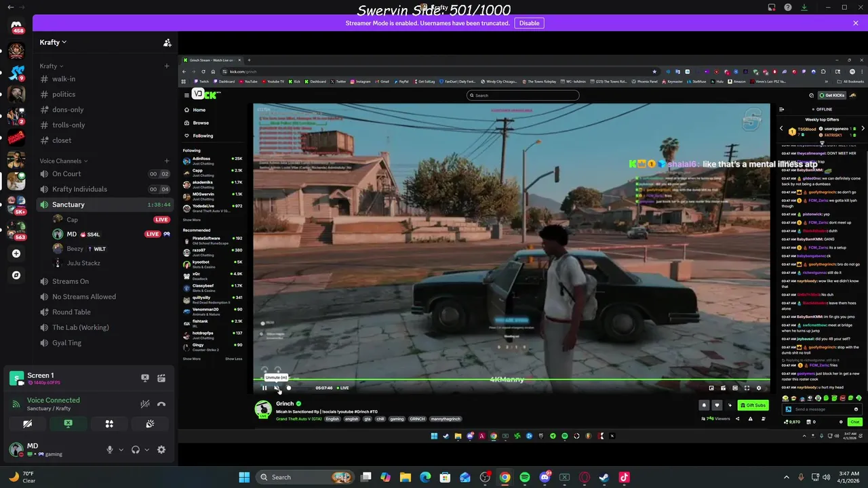Image resolution: width=868 pixels, height=488 pixels.
Task: Open AdinRoss channel in Following list
Action: point(212,160)
